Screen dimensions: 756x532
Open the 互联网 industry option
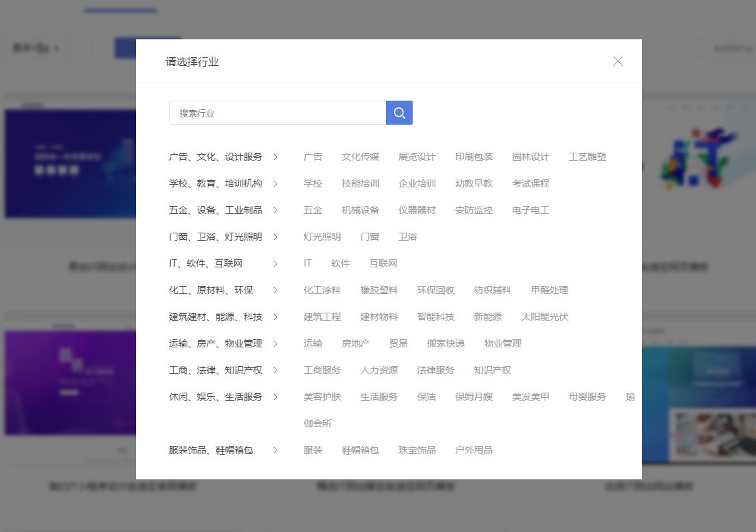(x=383, y=263)
